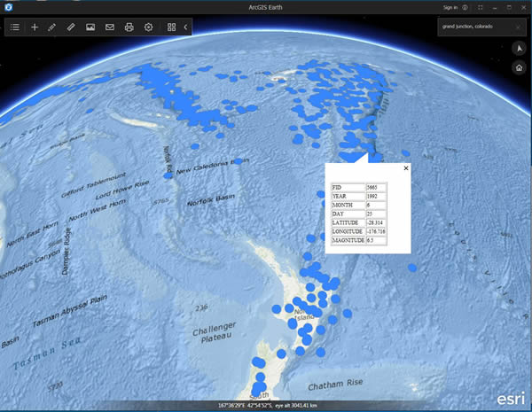Click the Norfolk Basin map label

[x=211, y=199]
